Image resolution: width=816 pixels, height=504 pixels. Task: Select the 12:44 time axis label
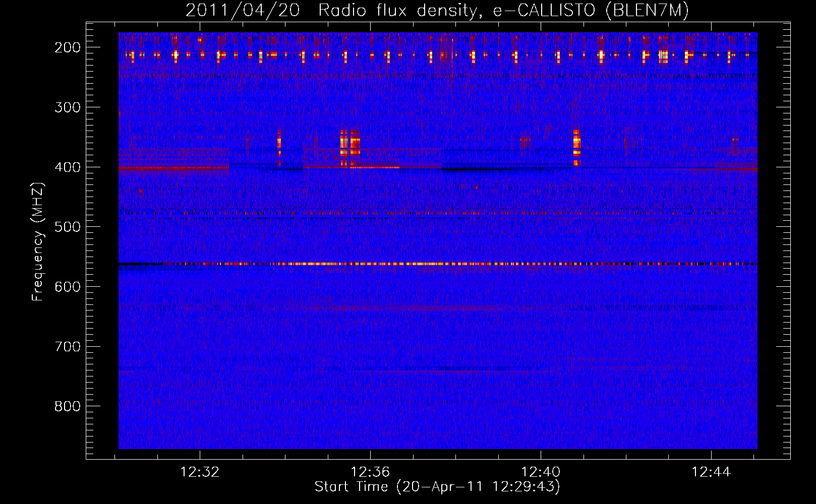pyautogui.click(x=711, y=472)
